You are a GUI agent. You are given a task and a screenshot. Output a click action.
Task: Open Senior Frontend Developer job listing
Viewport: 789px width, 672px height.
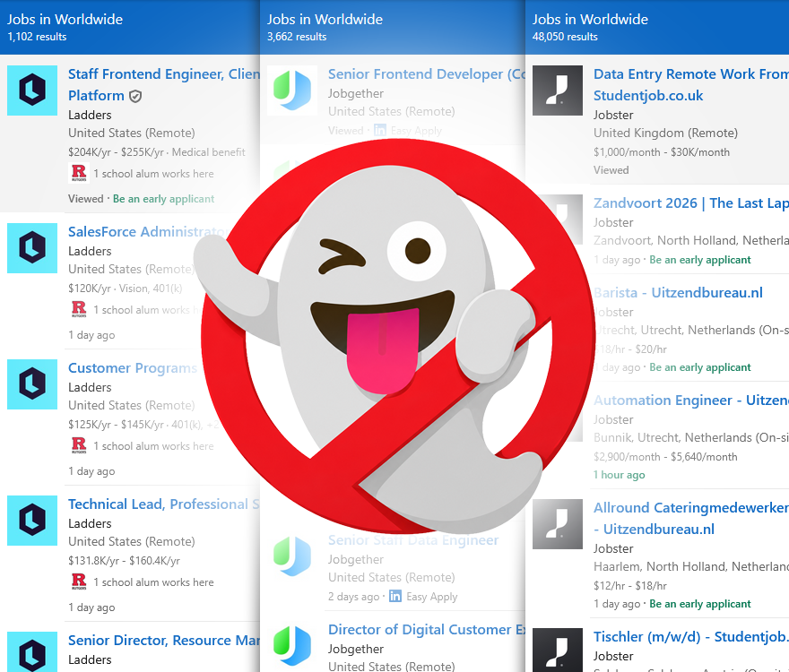click(x=427, y=74)
